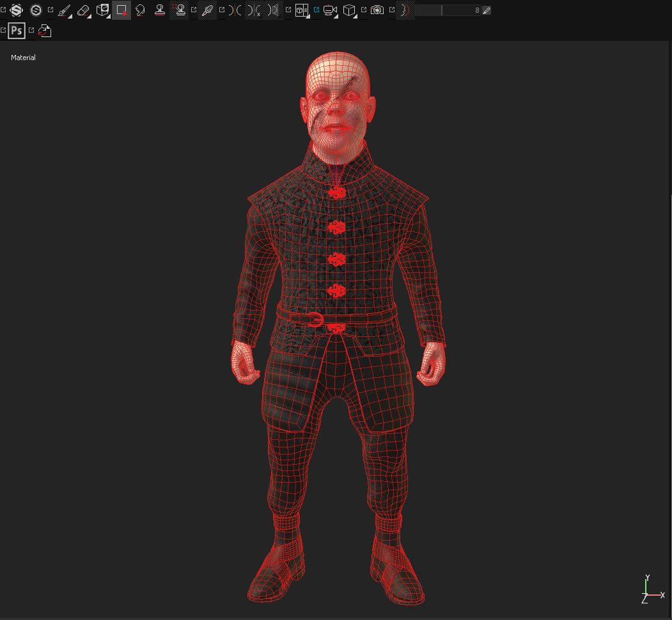The width and height of the screenshot is (672, 620).
Task: Select the Smudge tool
Action: pyautogui.click(x=140, y=10)
